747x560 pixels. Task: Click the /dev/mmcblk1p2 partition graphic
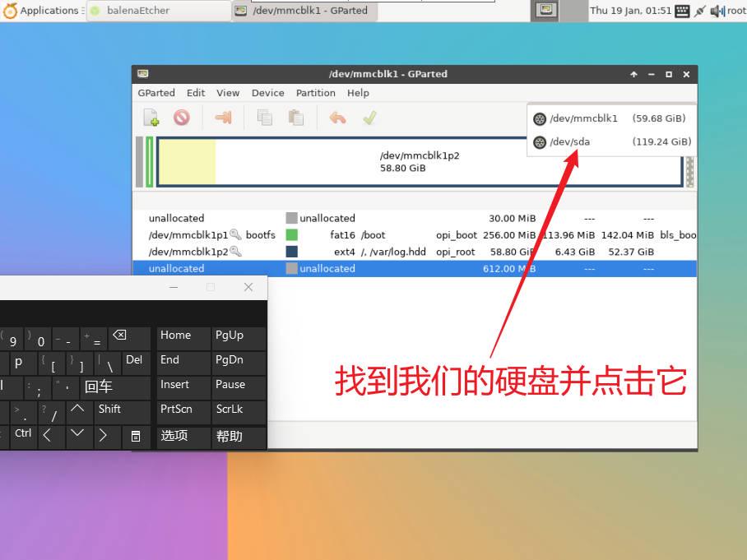click(x=420, y=162)
